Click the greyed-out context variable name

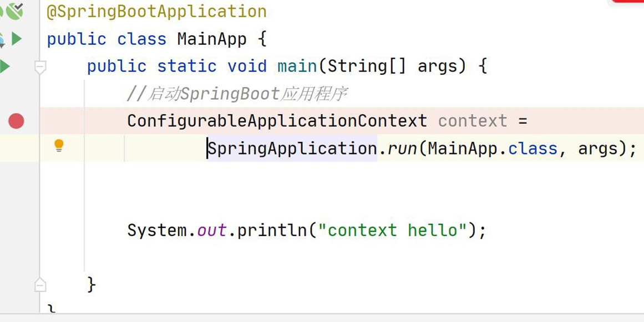tap(473, 121)
